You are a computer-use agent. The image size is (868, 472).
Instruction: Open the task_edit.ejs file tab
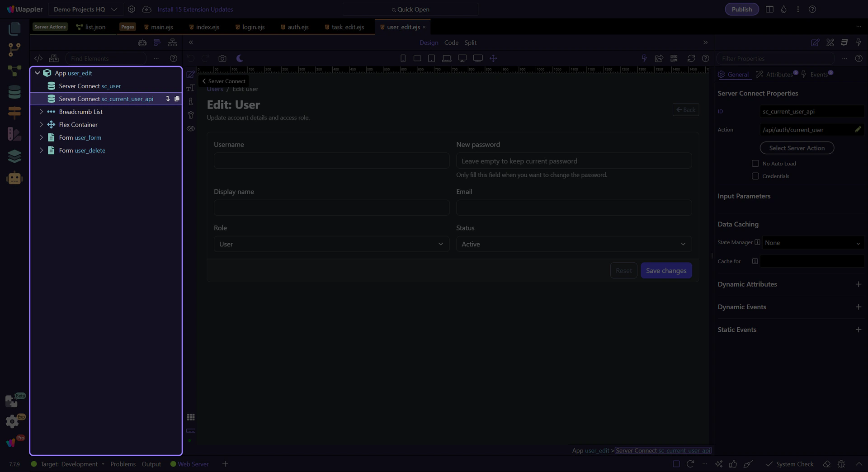point(347,27)
